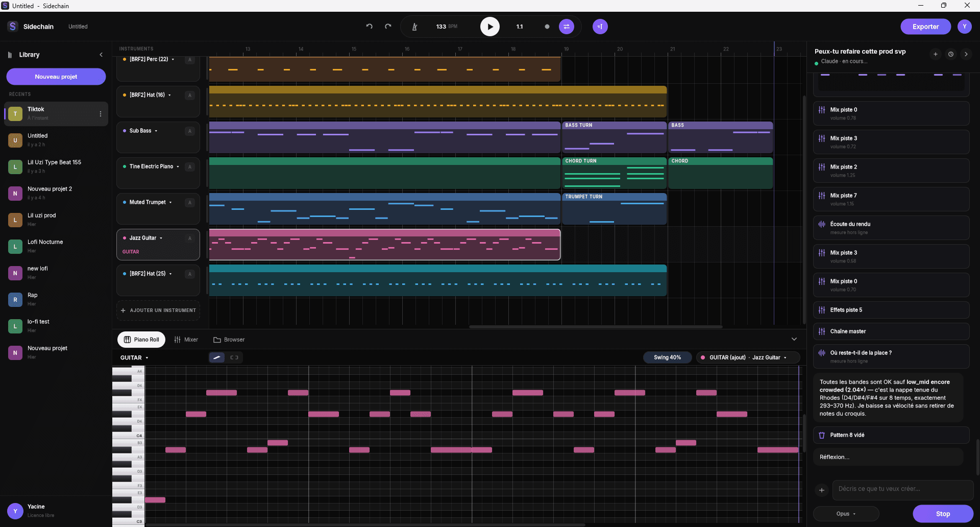Open the lo-fi test project
980x527 pixels.
point(56,326)
